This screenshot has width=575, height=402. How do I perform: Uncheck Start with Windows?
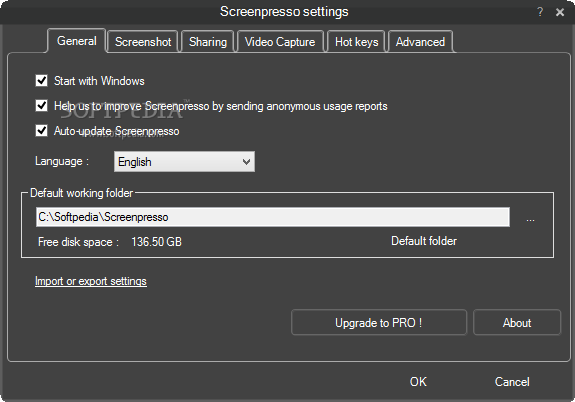(x=41, y=80)
